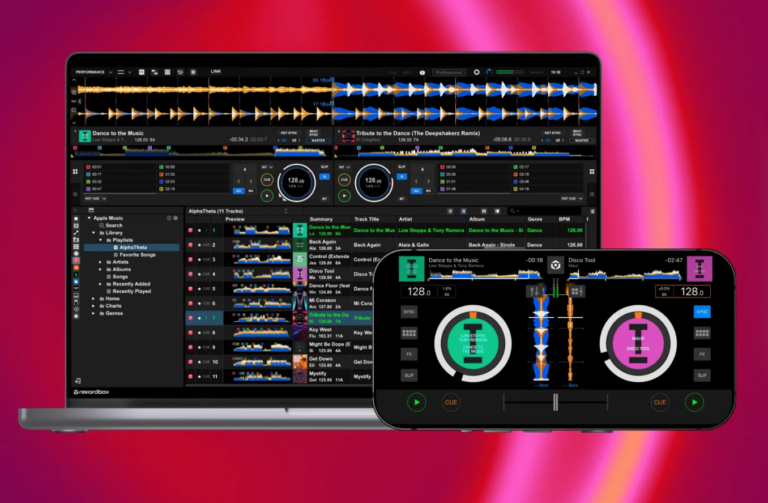Open left deck mixer icon on phone
This screenshot has width=768, height=503.
pyautogui.click(x=534, y=291)
